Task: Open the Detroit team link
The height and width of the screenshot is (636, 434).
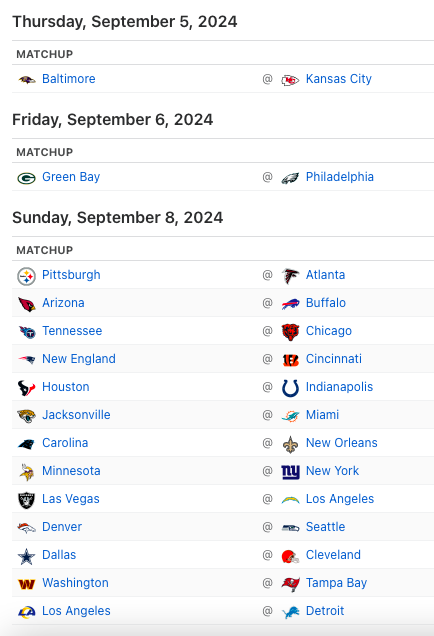Action: pos(325,610)
